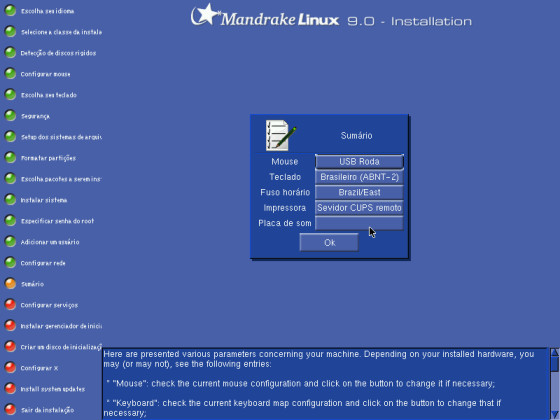Click green bullet next to Escolha seu idioma
The width and height of the screenshot is (560, 420).
(10, 10)
